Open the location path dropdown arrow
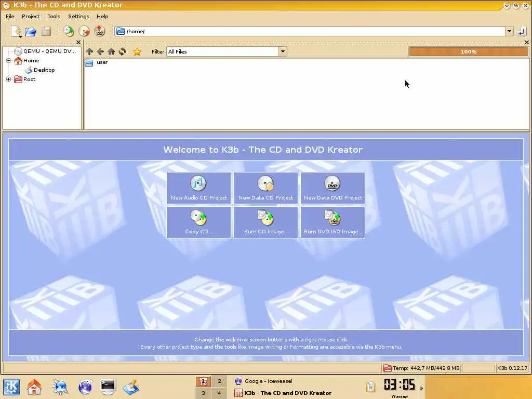Image resolution: width=532 pixels, height=399 pixels. pos(509,31)
